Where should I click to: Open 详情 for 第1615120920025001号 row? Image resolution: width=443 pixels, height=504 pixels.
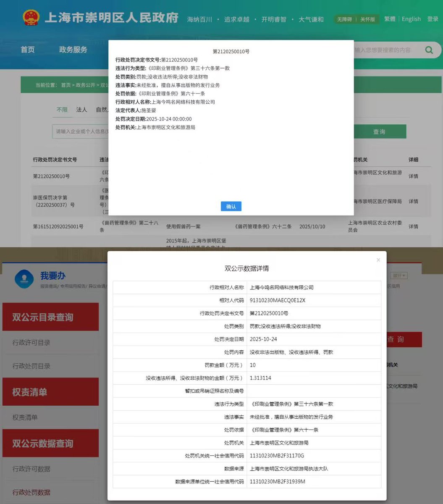413,226
